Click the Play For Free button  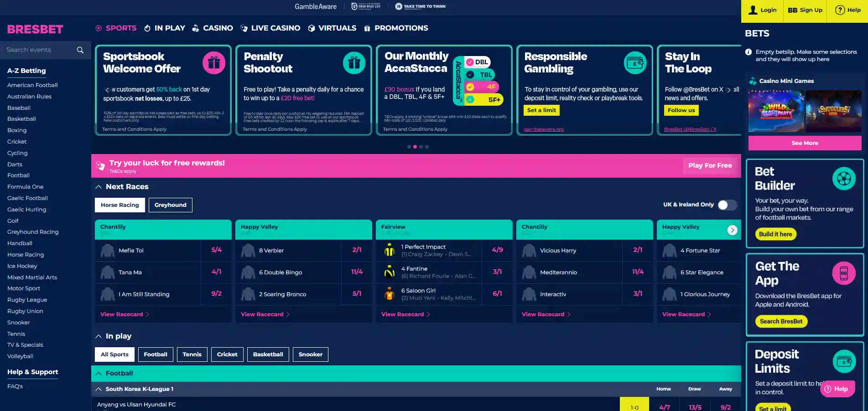(x=710, y=166)
